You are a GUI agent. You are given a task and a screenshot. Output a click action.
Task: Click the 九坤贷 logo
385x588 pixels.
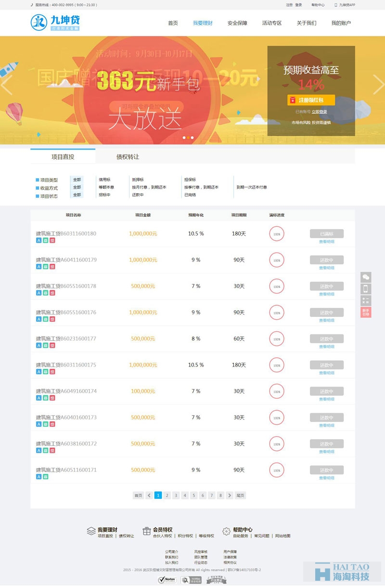click(55, 23)
